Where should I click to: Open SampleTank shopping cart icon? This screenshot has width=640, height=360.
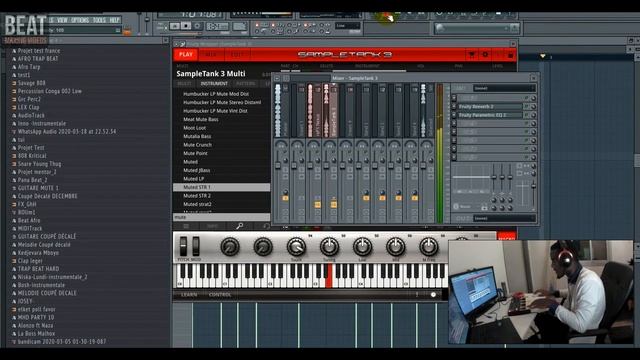click(472, 54)
